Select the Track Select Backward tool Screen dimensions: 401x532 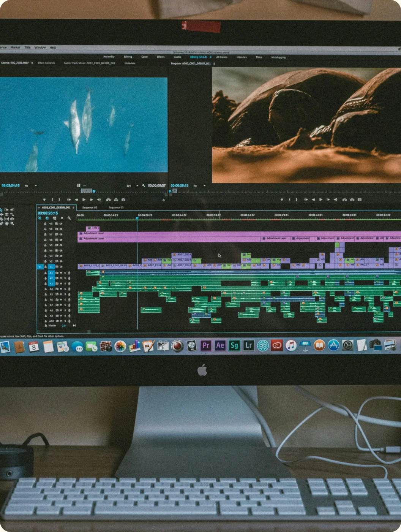click(12, 210)
